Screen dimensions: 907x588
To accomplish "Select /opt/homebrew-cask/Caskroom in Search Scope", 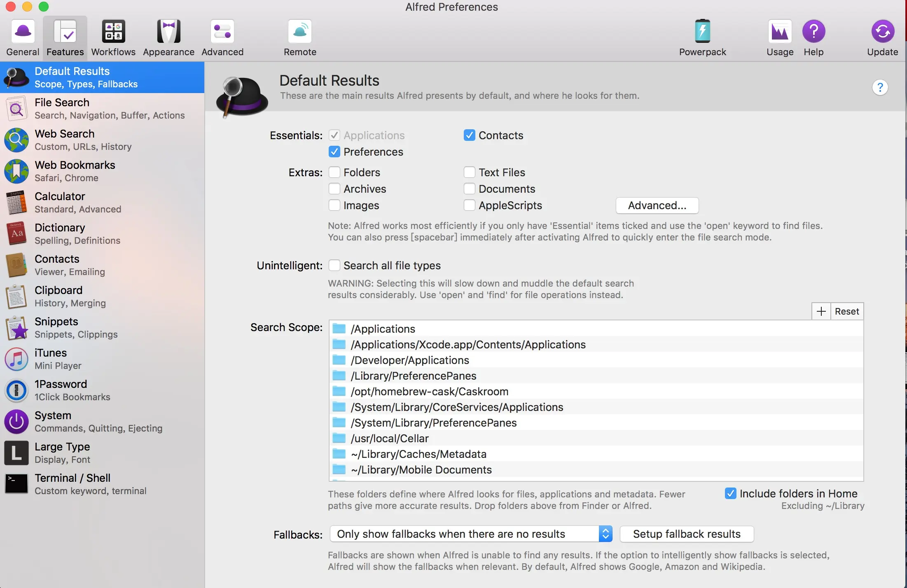I will point(429,392).
